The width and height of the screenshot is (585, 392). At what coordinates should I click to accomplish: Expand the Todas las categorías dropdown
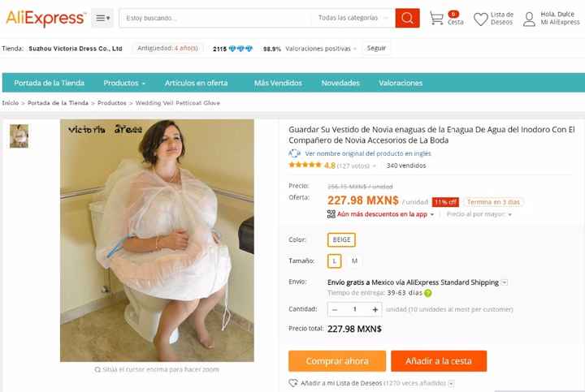pos(353,18)
